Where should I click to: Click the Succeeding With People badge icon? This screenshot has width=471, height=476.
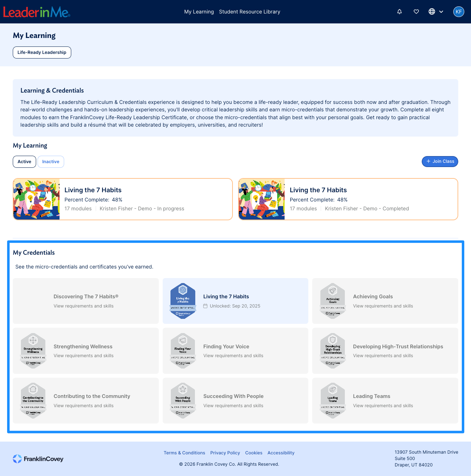click(183, 400)
